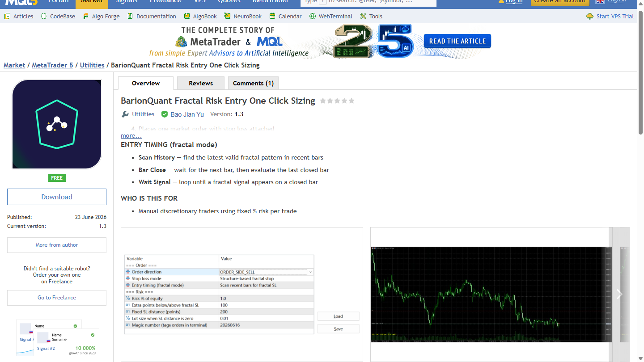Go to Market in the breadcrumb
This screenshot has height=362, width=644.
click(14, 65)
